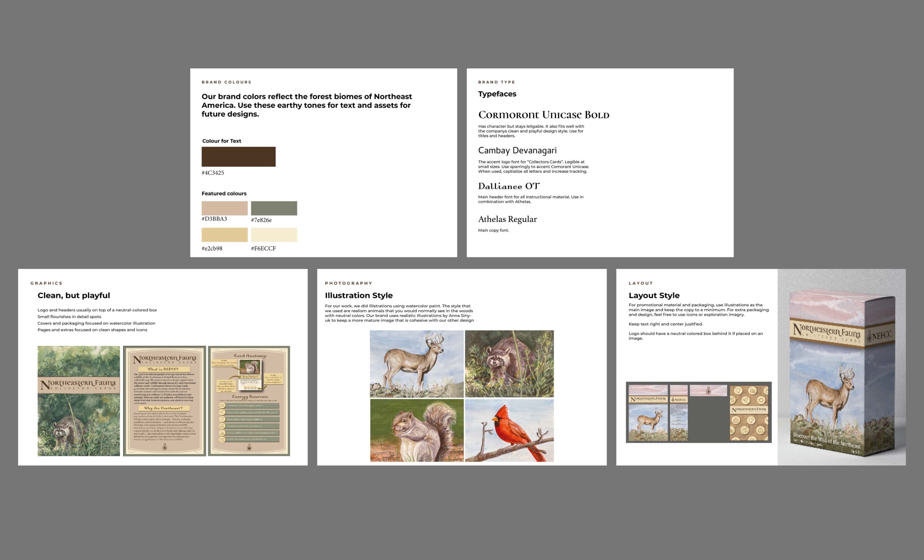Click the raccoon watercolor illustration in Photography panel
Screen dimensions: 924x560
509,364
